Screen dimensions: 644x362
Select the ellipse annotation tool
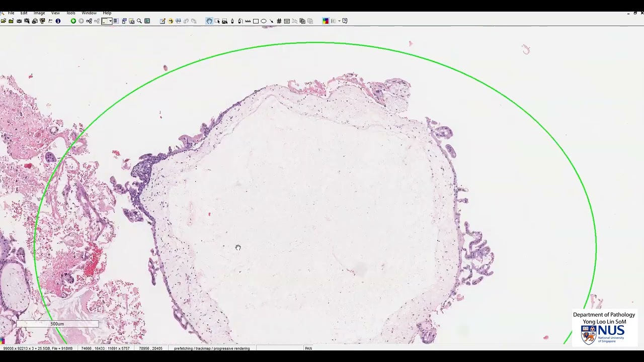pos(264,21)
